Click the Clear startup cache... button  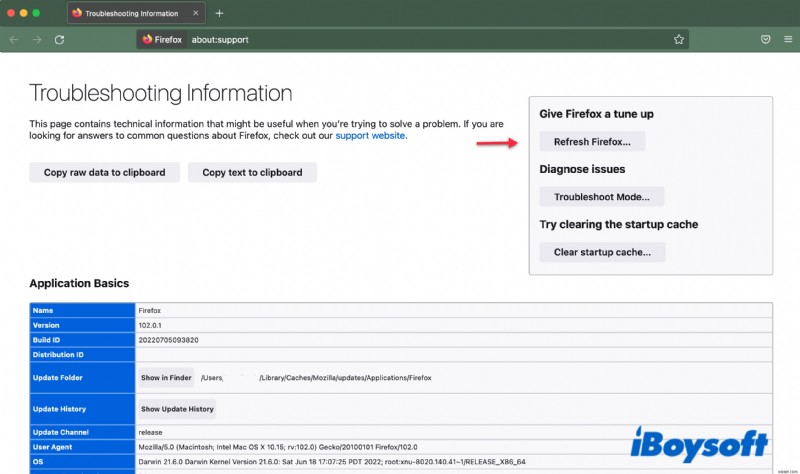click(602, 252)
